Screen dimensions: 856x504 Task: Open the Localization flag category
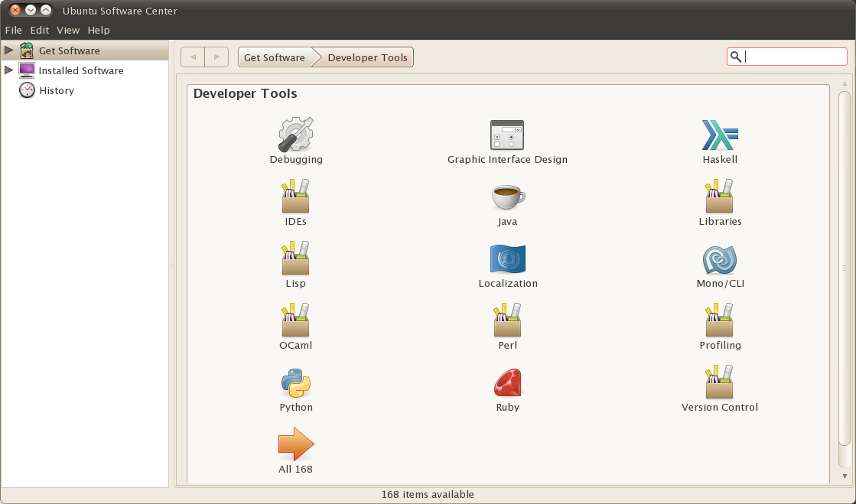tap(508, 259)
